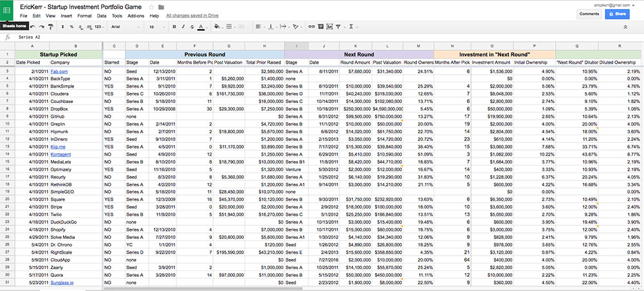The image size is (644, 291).
Task: Select the paint format tool
Action: tap(50, 26)
